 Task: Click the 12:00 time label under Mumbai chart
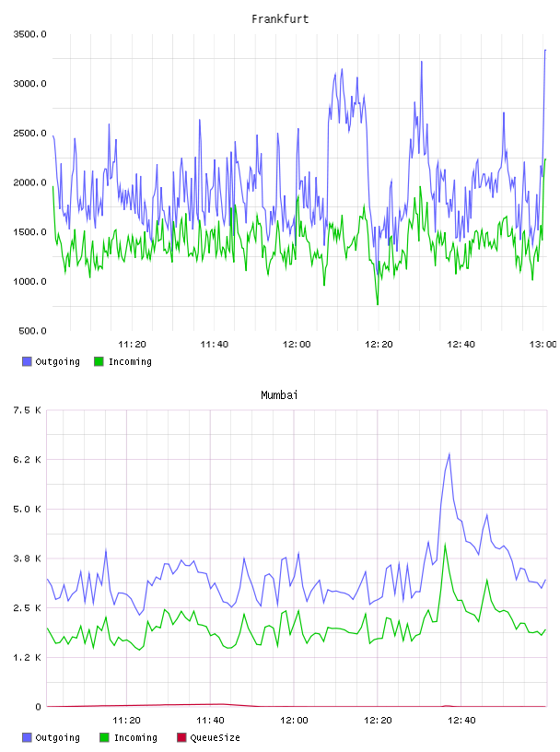[294, 720]
